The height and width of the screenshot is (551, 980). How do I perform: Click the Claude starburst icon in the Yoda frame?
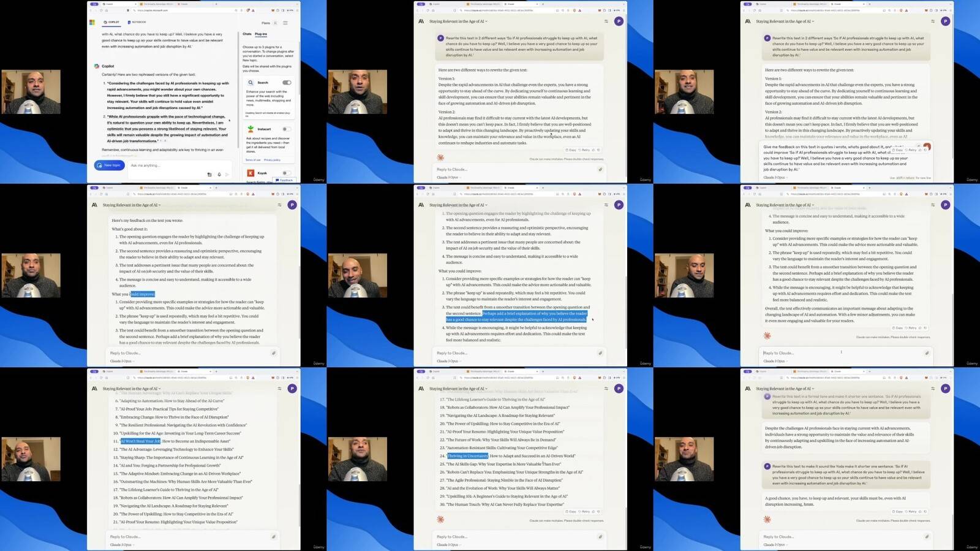(767, 519)
